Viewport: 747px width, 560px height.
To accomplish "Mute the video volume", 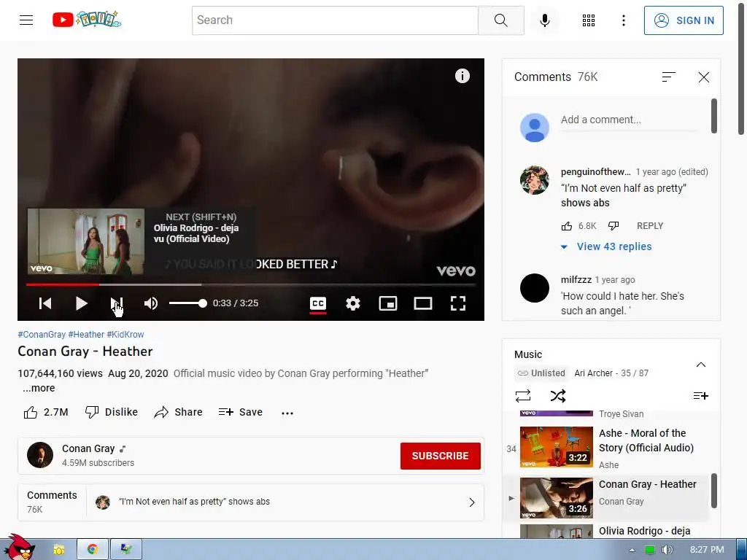I will (151, 303).
